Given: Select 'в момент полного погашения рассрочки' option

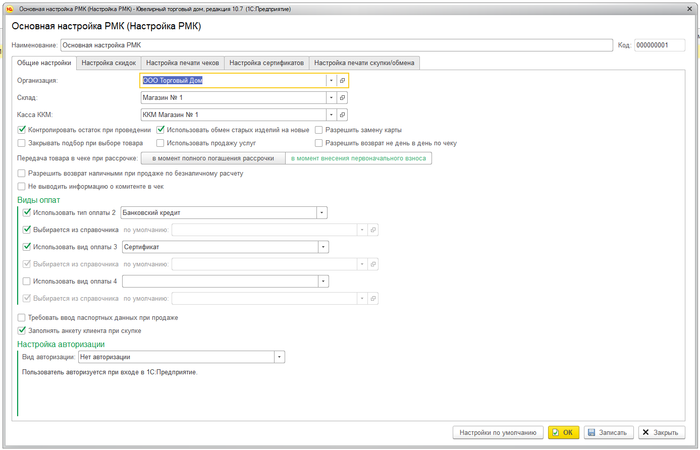Looking at the screenshot, I should point(213,158).
